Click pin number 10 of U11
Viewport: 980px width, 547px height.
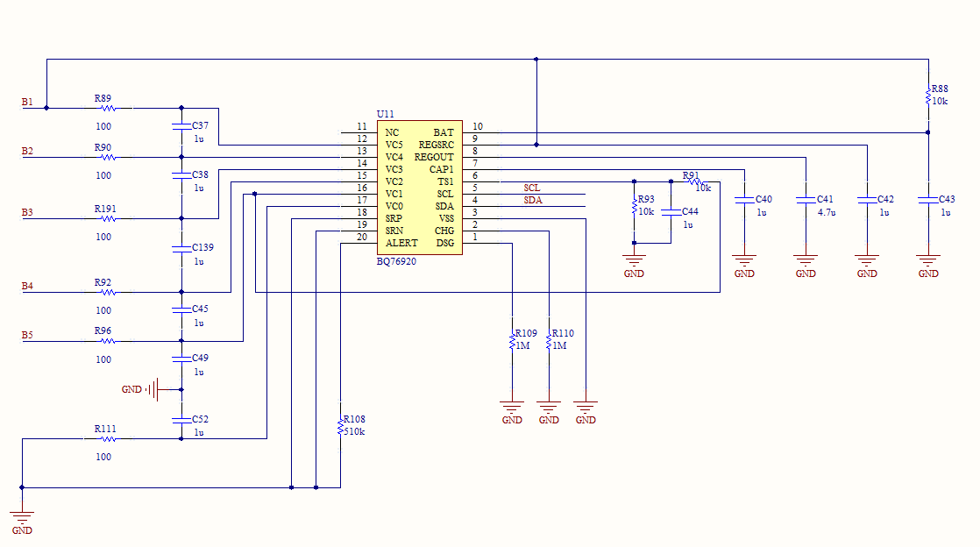pos(478,126)
